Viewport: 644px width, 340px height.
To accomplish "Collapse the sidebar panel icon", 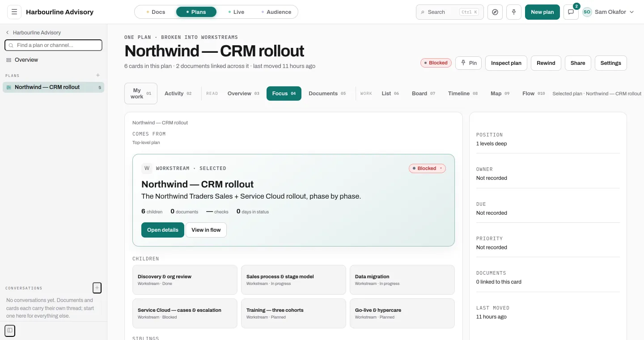I will pyautogui.click(x=10, y=330).
